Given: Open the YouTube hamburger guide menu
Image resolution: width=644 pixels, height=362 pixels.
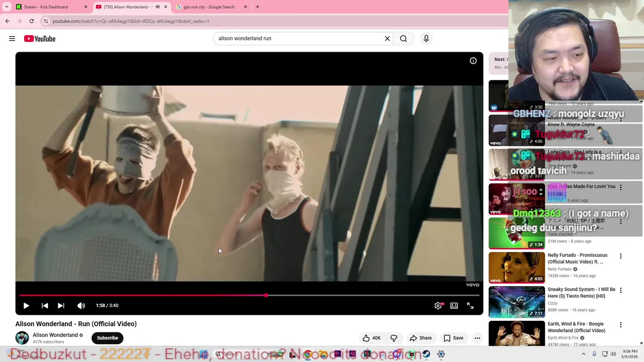Looking at the screenshot, I should point(12,39).
